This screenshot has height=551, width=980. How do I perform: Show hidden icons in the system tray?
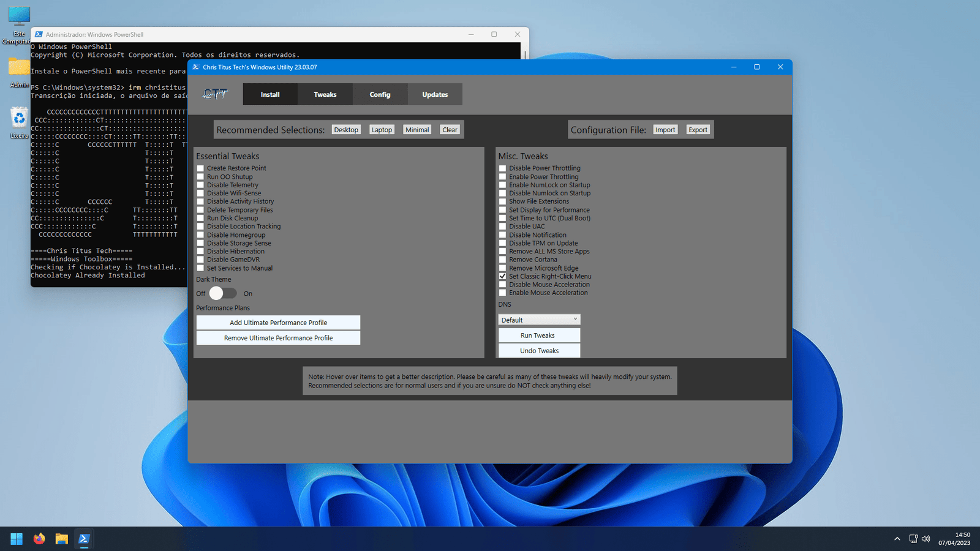pyautogui.click(x=897, y=539)
